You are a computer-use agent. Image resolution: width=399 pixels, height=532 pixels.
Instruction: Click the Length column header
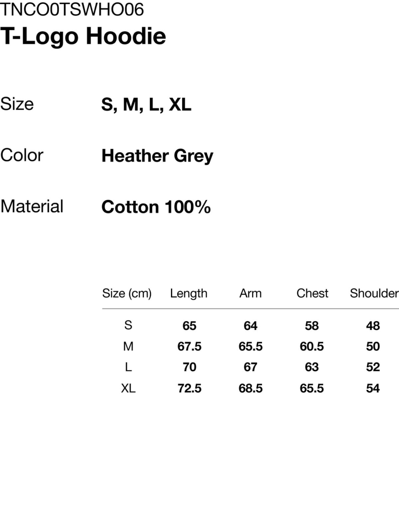click(x=189, y=293)
